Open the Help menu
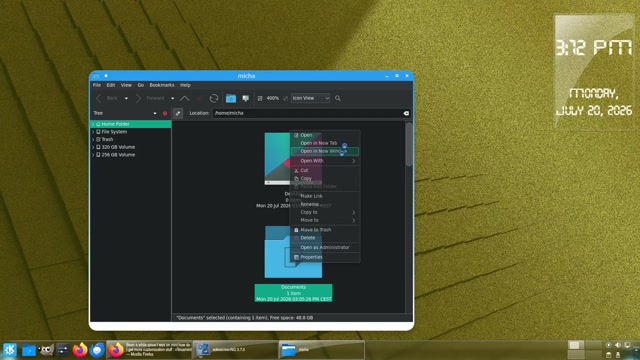The image size is (640, 360). 185,85
